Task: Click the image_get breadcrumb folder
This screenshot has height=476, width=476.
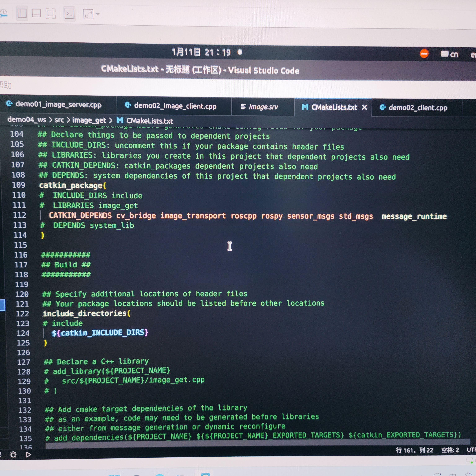Action: click(x=89, y=120)
